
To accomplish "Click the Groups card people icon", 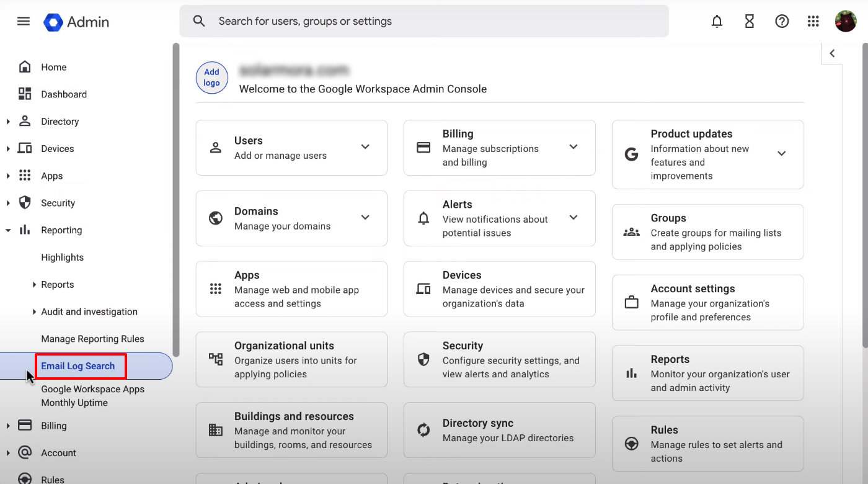I will (x=631, y=232).
